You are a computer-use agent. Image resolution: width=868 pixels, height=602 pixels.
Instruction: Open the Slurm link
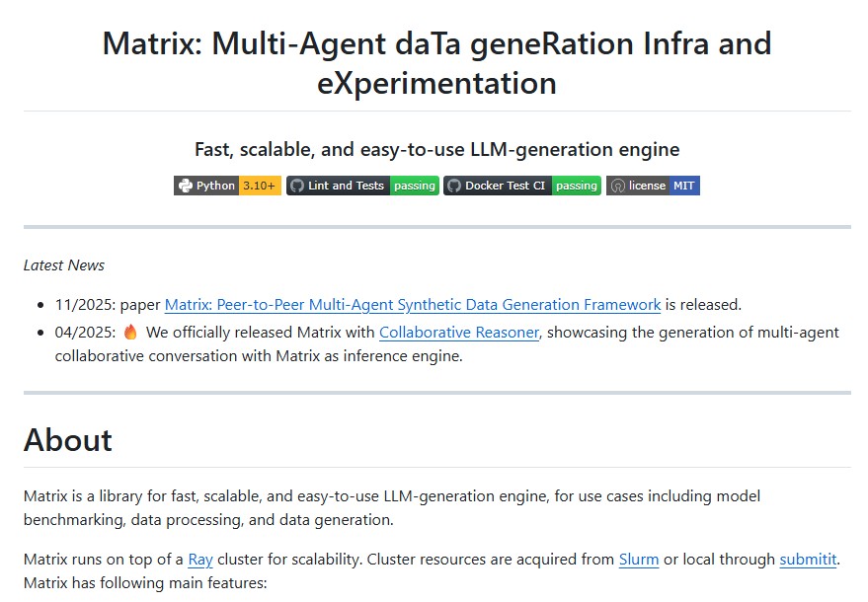coord(638,559)
